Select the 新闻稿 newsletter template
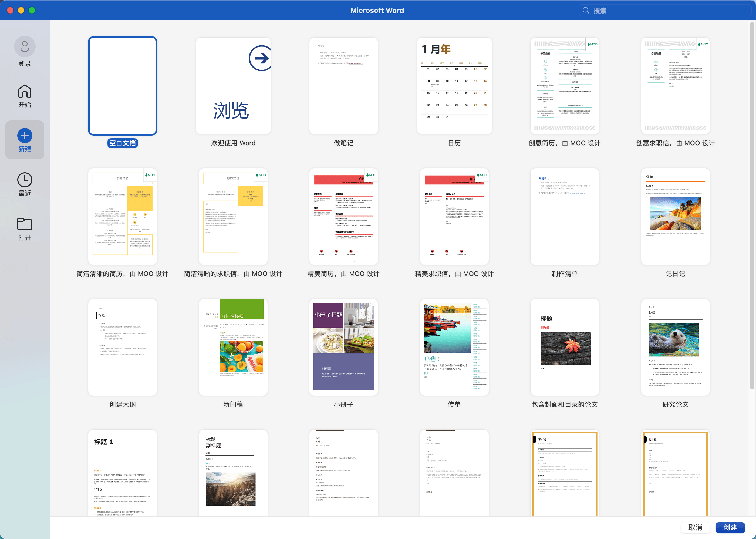The image size is (756, 539). pyautogui.click(x=233, y=347)
